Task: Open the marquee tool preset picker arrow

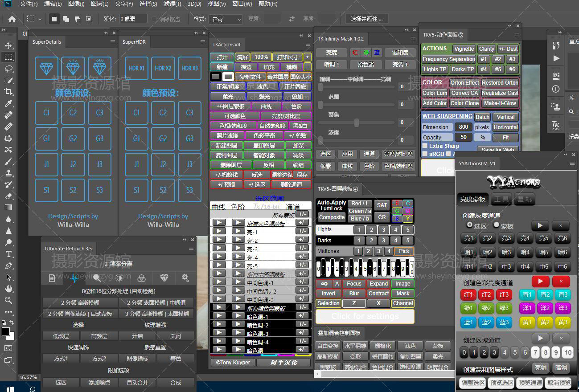Action: coord(40,19)
